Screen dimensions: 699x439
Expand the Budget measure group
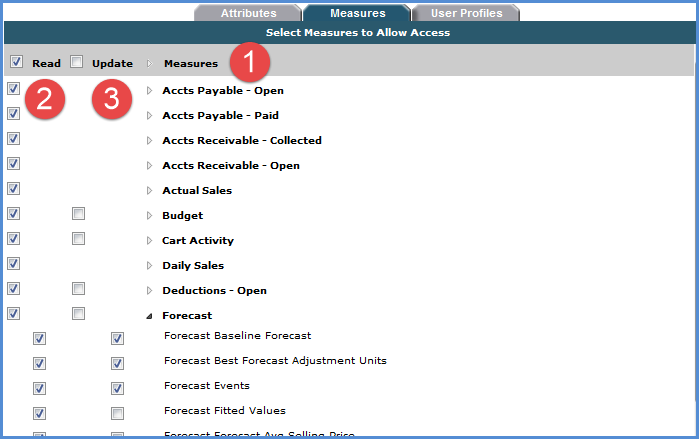(x=150, y=216)
